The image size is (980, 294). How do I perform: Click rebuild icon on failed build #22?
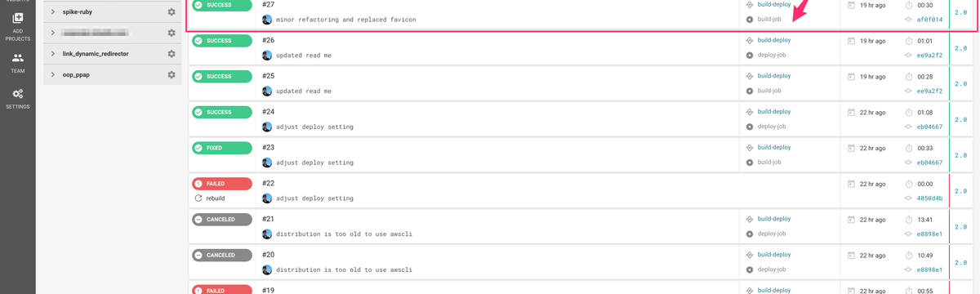tap(198, 198)
